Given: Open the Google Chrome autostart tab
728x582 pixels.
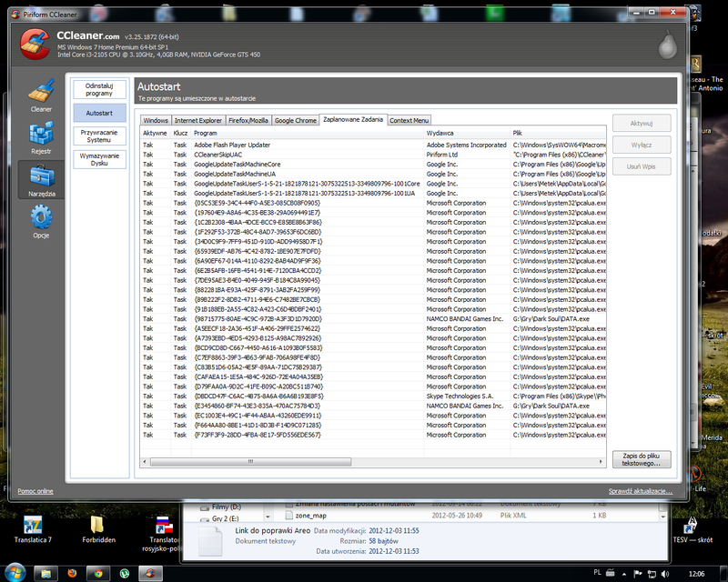Looking at the screenshot, I should [x=296, y=120].
